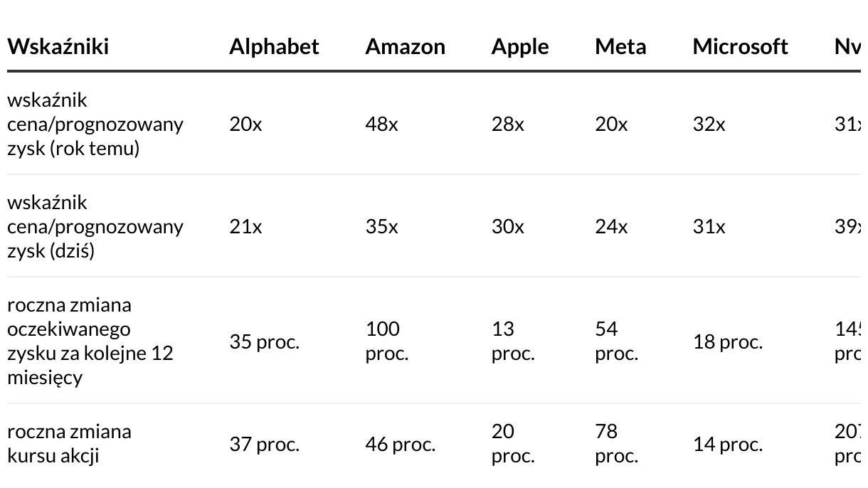Select the Amazon column header
Image resolution: width=868 pixels, height=488 pixels.
pyautogui.click(x=406, y=47)
